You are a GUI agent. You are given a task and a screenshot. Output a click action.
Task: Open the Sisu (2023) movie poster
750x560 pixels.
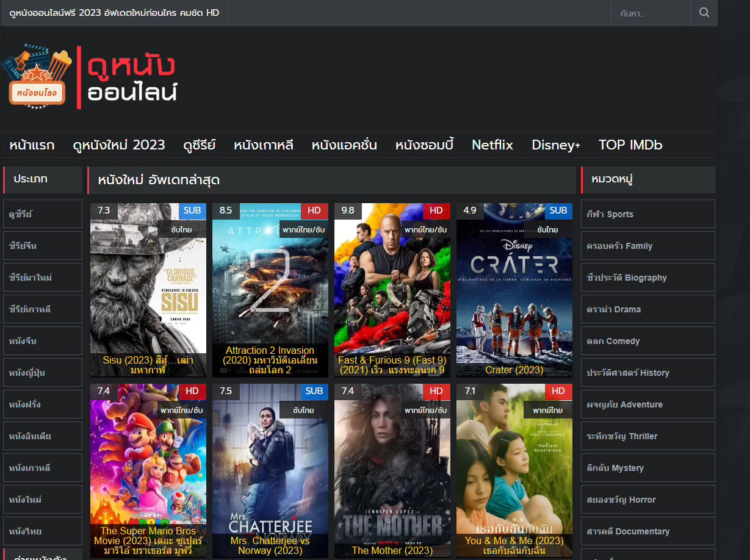click(x=148, y=290)
